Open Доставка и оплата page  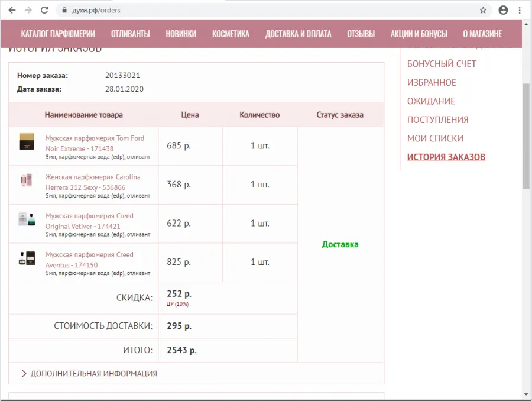299,34
